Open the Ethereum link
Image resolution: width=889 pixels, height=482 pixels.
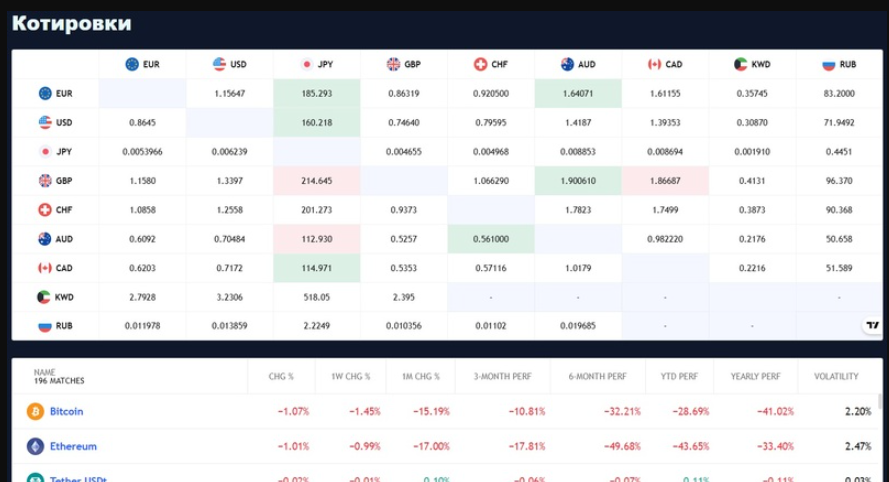[73, 447]
